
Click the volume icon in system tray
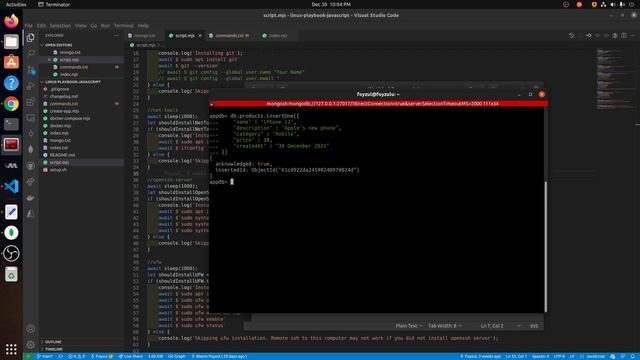(613, 4)
